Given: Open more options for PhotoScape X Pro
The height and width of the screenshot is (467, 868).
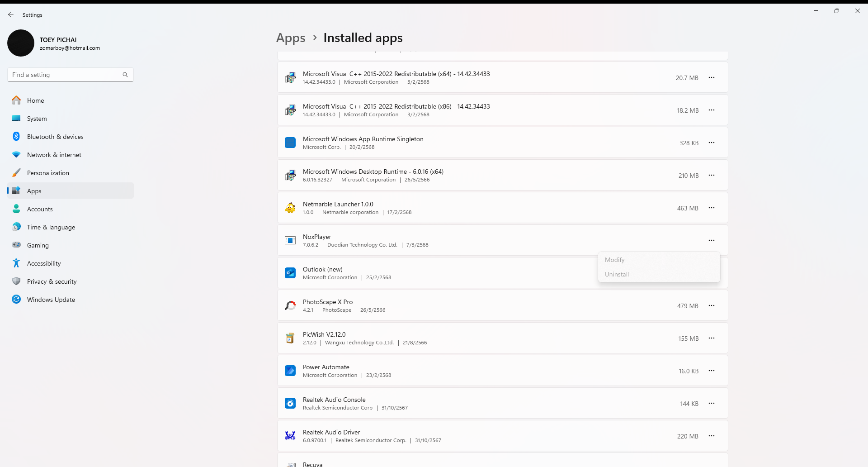Looking at the screenshot, I should tap(712, 305).
